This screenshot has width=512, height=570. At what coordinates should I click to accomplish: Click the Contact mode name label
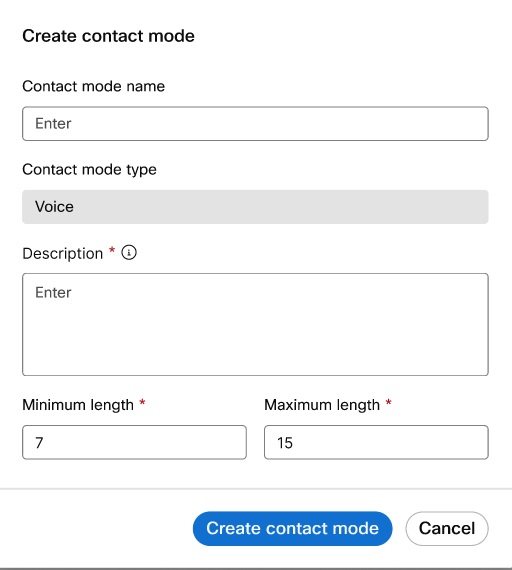pos(93,87)
